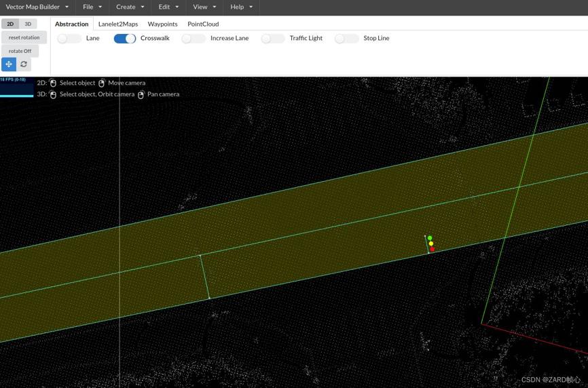Image resolution: width=588 pixels, height=388 pixels.
Task: Expand the Create dropdown menu
Action: tap(130, 7)
